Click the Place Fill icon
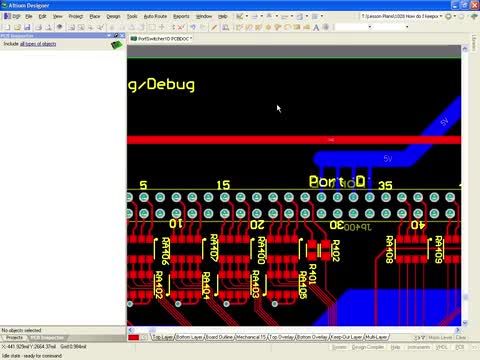This screenshot has height=360, width=480. click(297, 27)
